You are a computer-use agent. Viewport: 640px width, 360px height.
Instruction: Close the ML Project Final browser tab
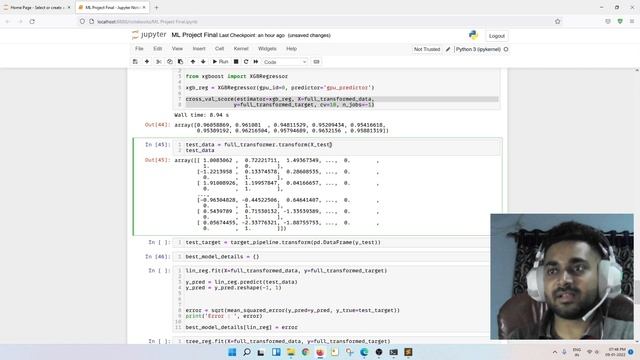point(144,7)
